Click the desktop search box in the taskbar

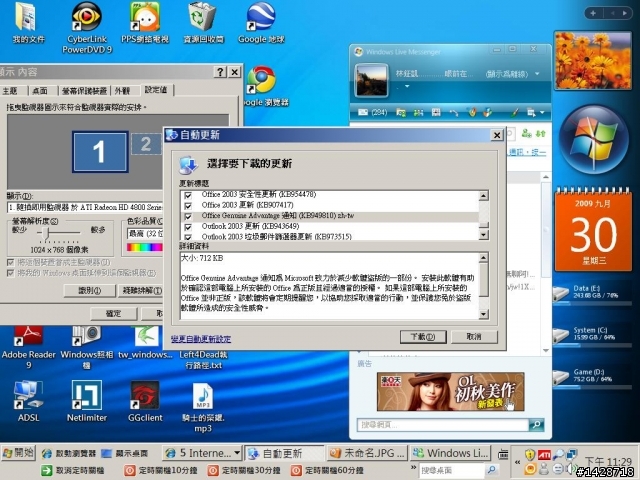(452, 471)
